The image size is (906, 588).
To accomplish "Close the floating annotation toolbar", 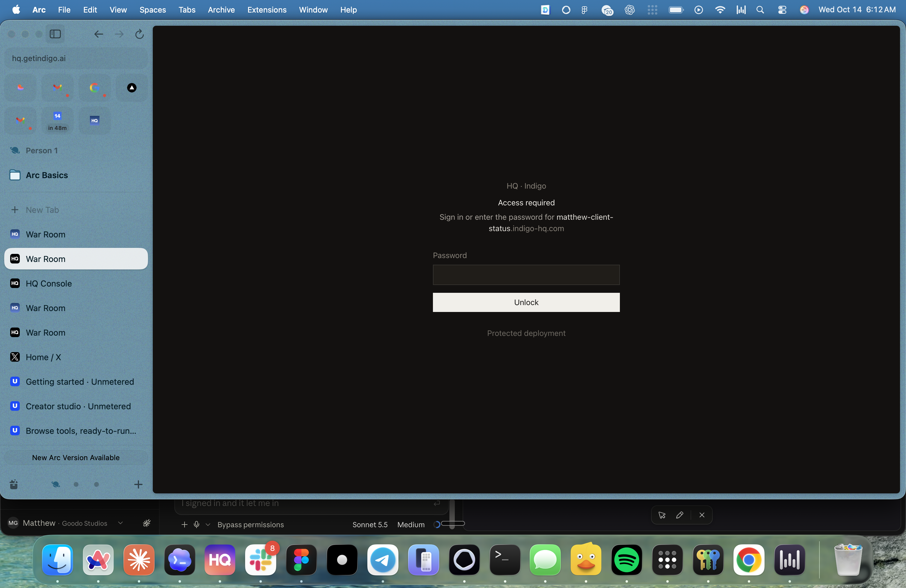I will pos(702,515).
